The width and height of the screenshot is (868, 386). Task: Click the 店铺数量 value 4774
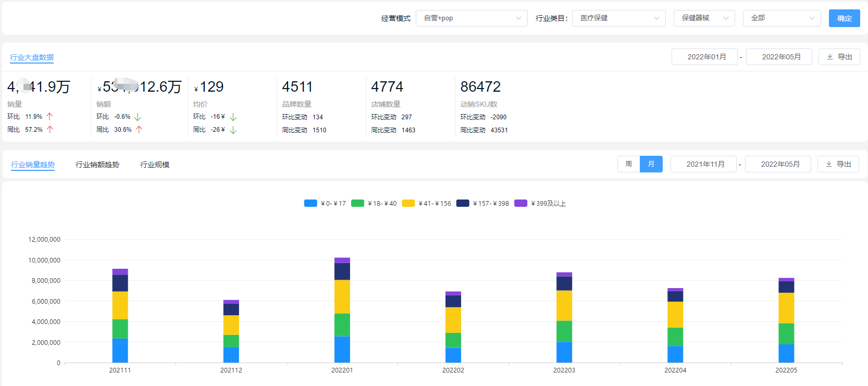387,86
